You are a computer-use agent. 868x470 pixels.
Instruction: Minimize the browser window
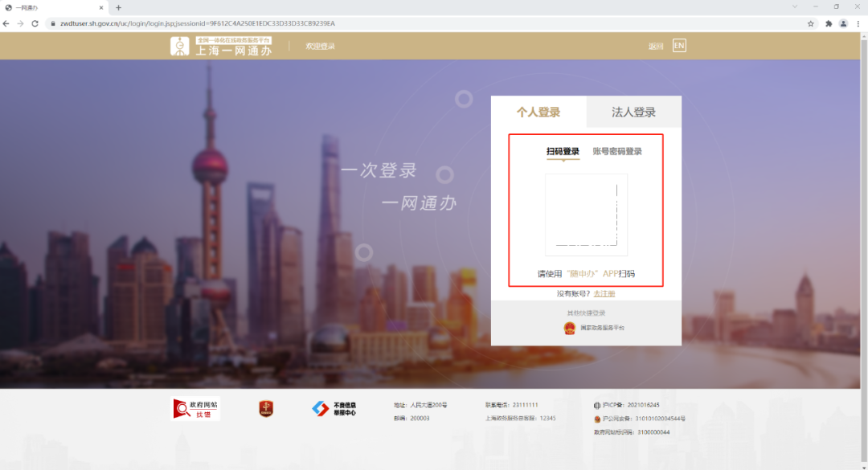coord(816,6)
